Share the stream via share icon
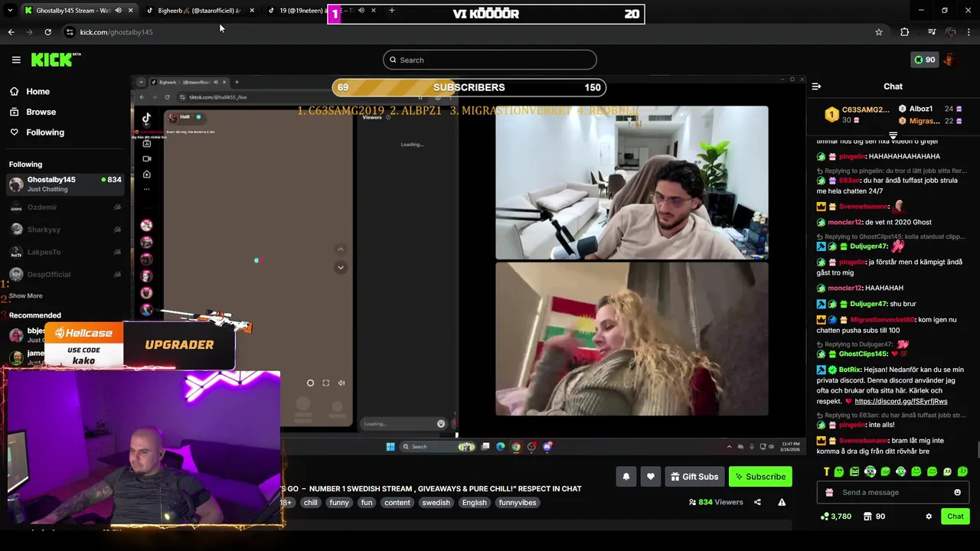 click(757, 502)
